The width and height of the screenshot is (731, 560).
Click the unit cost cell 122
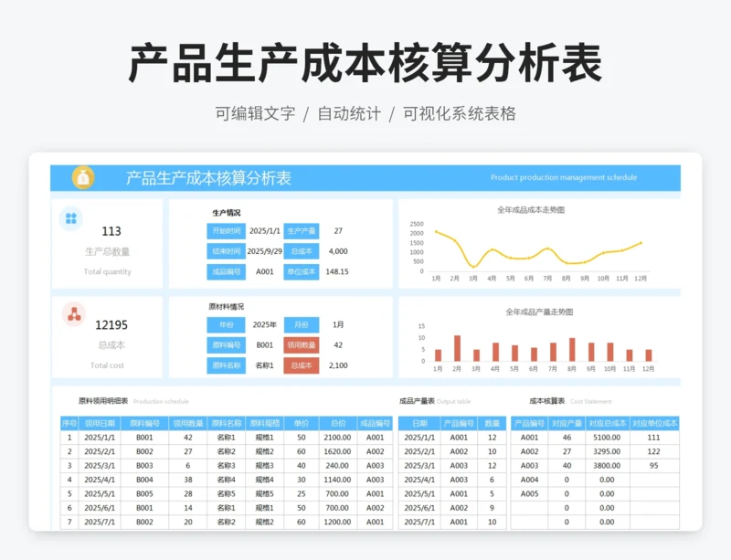653,451
